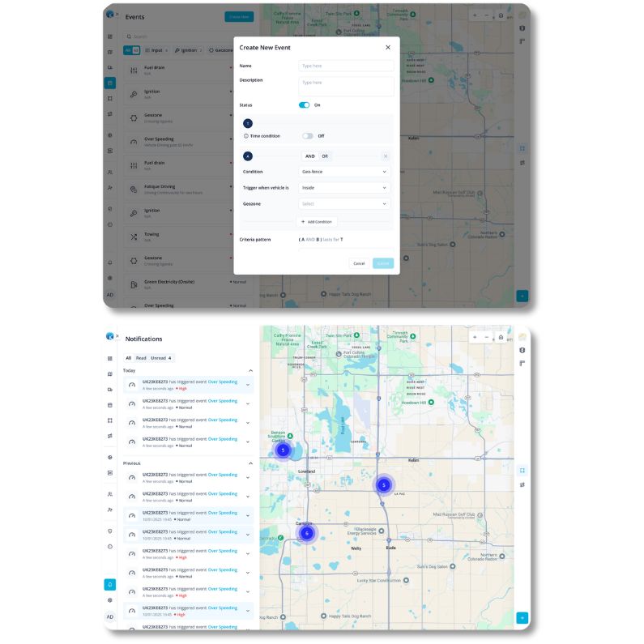Viewport: 644px width, 644px height.
Task: Click the app logo on the Notifications screen
Action: click(x=109, y=336)
